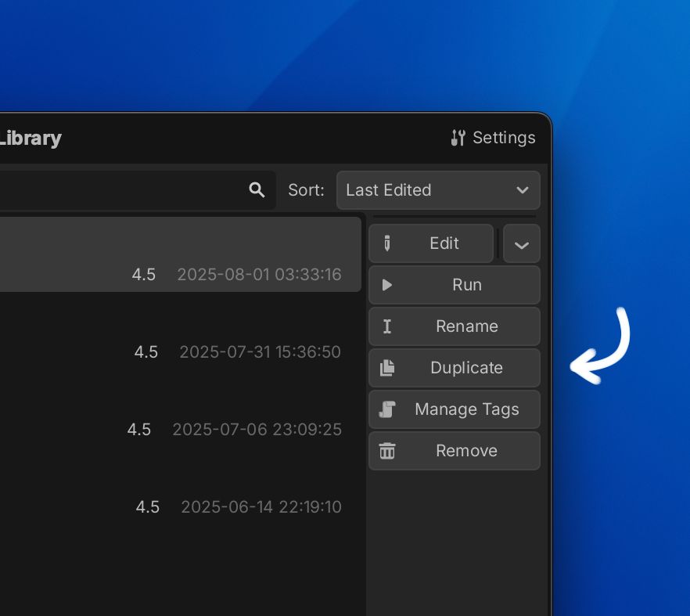The image size is (690, 616).
Task: Select the row dated 2025-07-31 15:36:50
Action: 181,332
